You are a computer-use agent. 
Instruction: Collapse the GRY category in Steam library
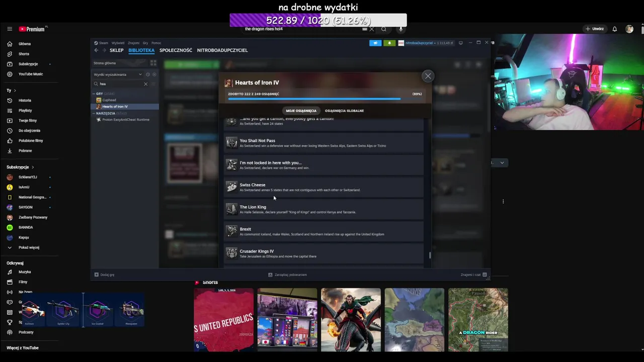tap(94, 94)
